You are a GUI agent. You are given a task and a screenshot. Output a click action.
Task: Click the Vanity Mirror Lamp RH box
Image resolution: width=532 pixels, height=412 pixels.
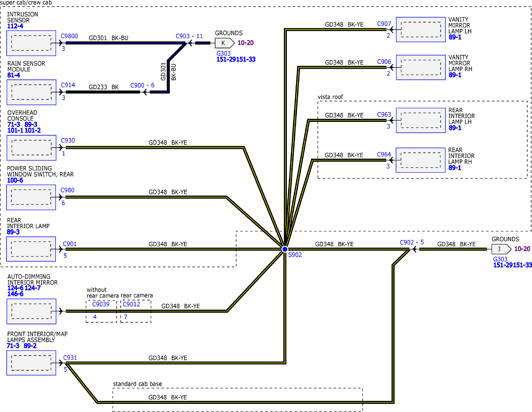[x=421, y=67]
